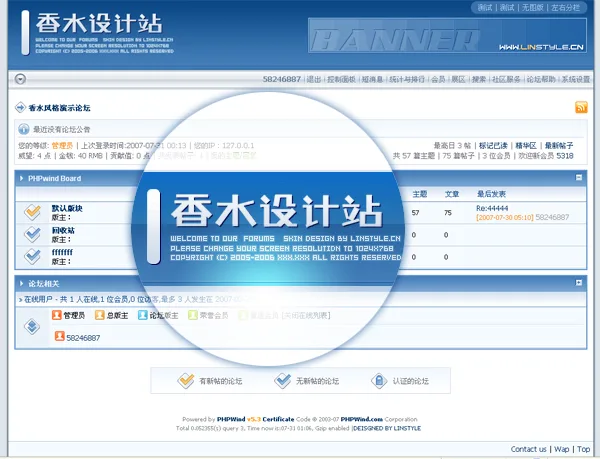Open last post Re:44444

tap(492, 208)
